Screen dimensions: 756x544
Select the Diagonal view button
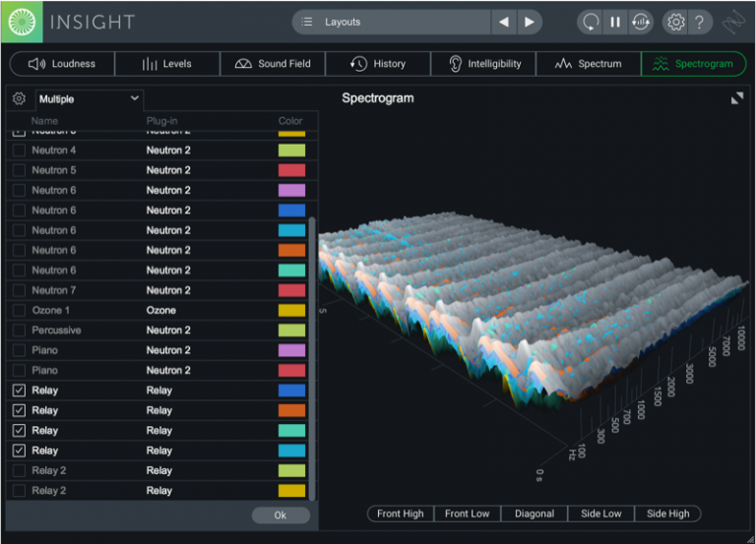coord(534,514)
